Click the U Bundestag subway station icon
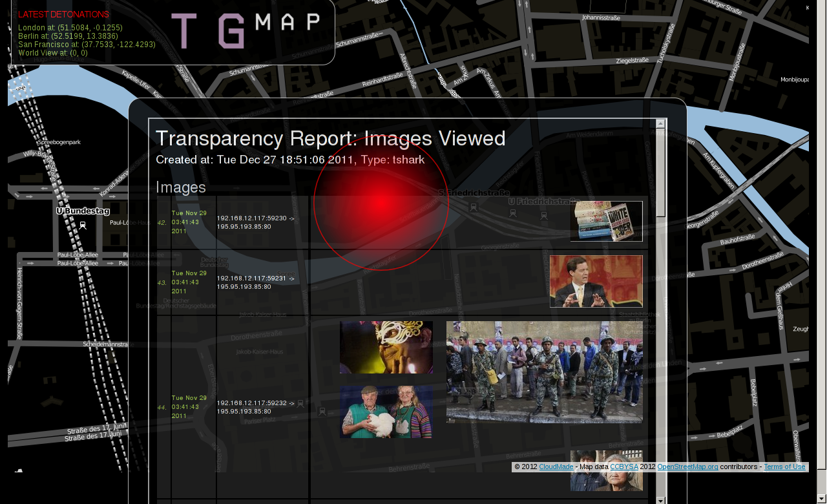This screenshot has height=504, width=827. (x=83, y=225)
